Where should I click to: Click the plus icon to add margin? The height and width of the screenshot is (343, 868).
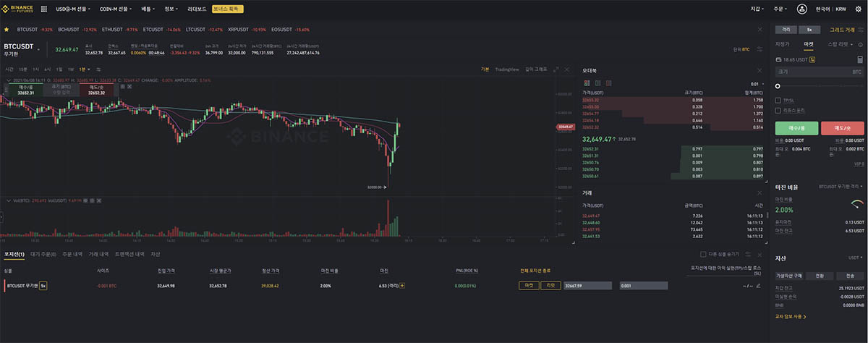[402, 286]
